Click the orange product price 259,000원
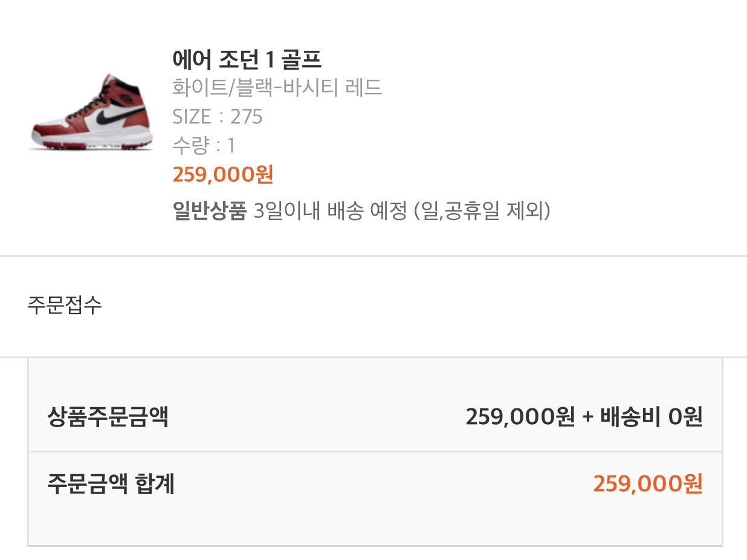Screen dimensions: 747x560 click(x=223, y=174)
